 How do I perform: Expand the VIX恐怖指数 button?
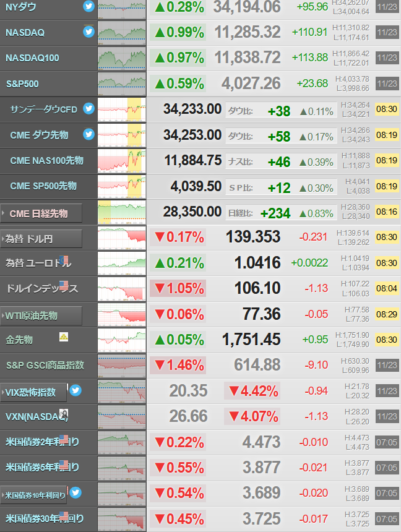click(33, 393)
